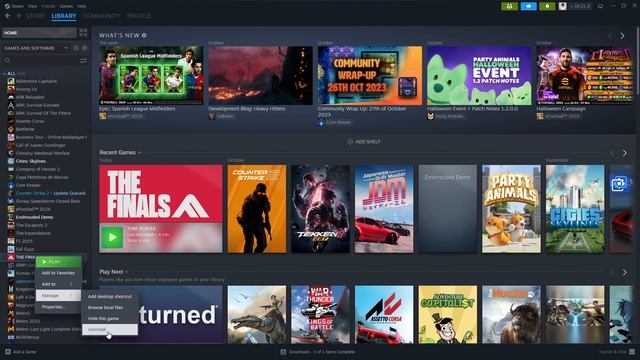Open the Games menu
Screen dimensions: 640x360
[66, 6]
